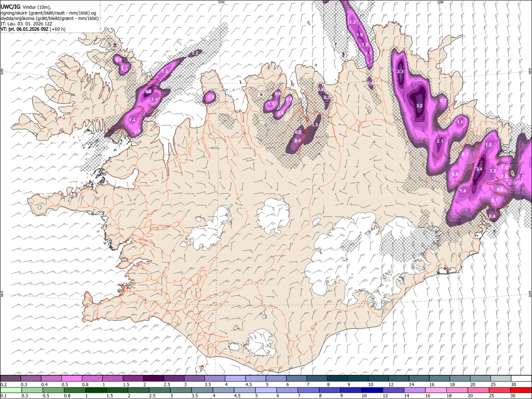Click the '2.1' snowfall value on the map
The image size is (532, 399).
point(440,141)
